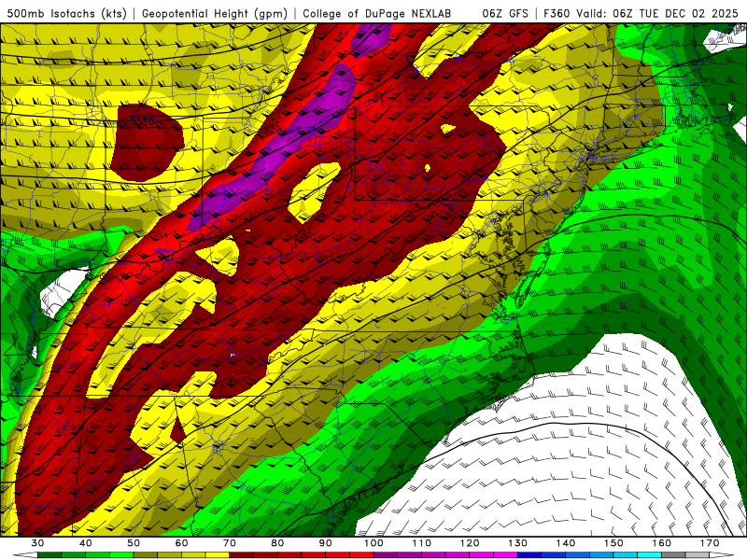Click the "5580" height contour label
This screenshot has height=560, width=747.
tap(142, 122)
